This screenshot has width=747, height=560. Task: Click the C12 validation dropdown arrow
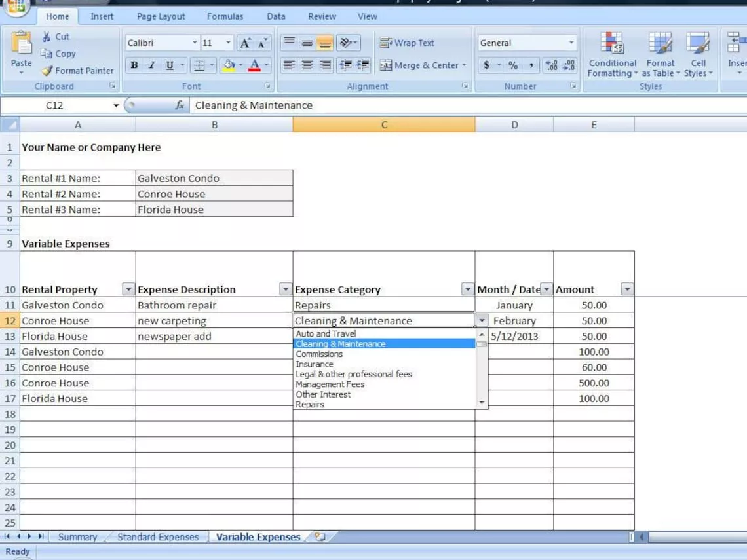click(x=482, y=321)
